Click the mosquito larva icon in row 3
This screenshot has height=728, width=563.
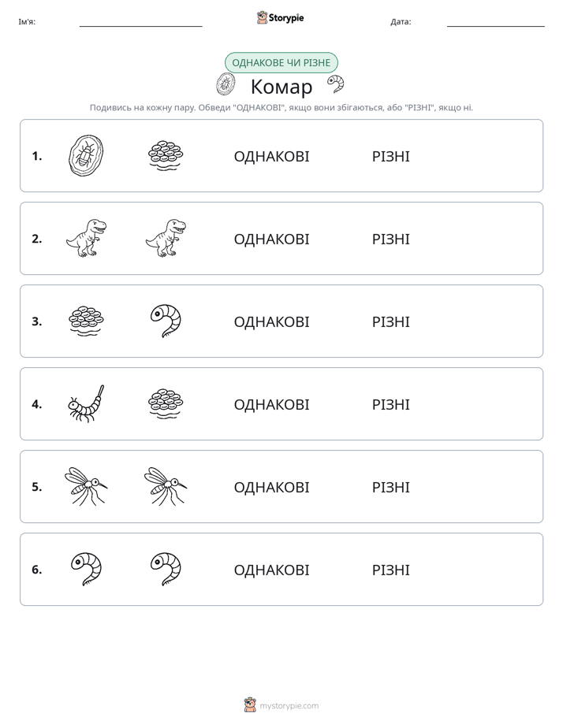(x=166, y=321)
